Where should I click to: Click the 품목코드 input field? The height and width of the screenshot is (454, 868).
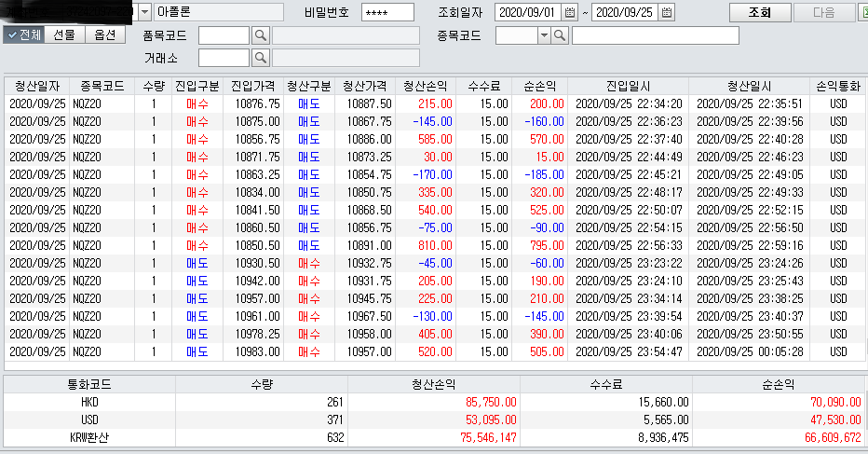(224, 35)
